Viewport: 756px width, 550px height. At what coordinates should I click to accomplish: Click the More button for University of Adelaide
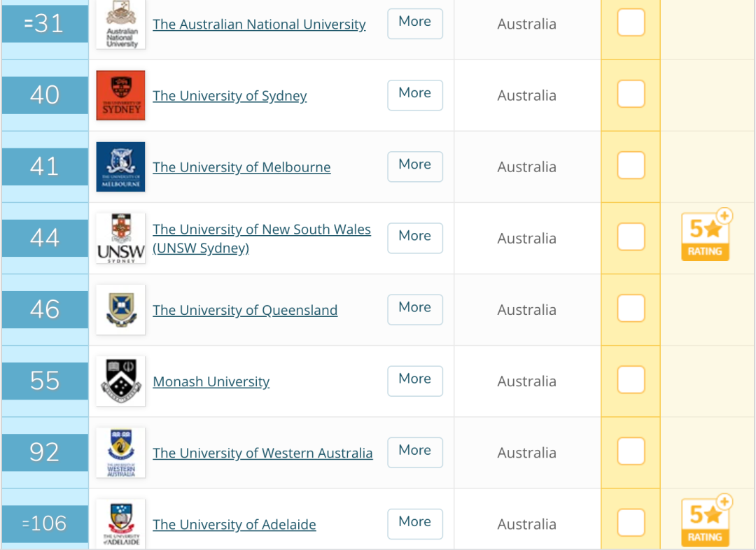point(415,524)
